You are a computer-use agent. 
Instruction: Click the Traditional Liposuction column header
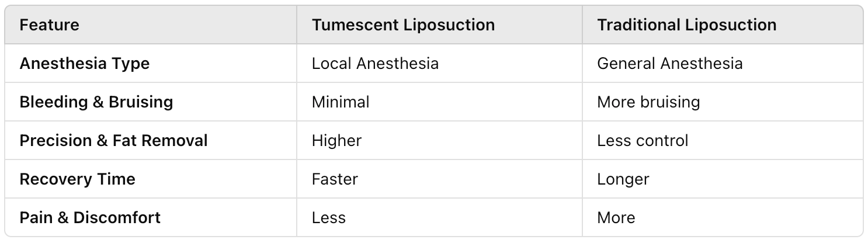coord(686,25)
